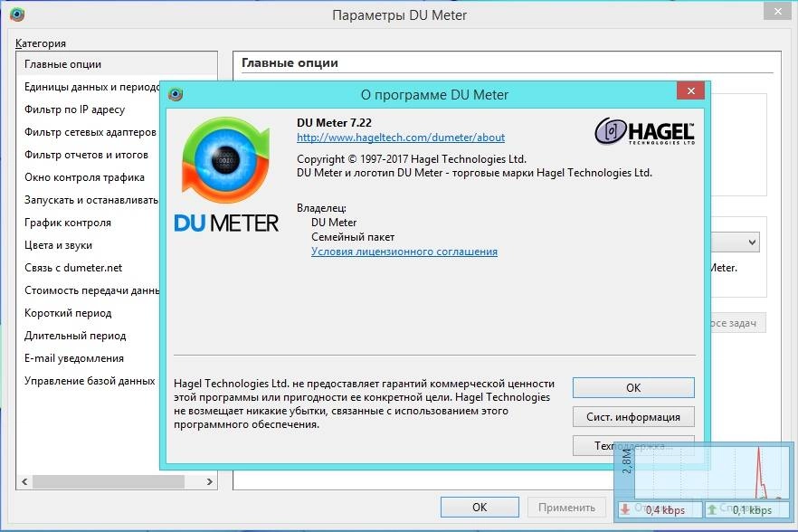Click OK in the Параметры DU Meter window
This screenshot has height=532, width=798.
coord(480,507)
